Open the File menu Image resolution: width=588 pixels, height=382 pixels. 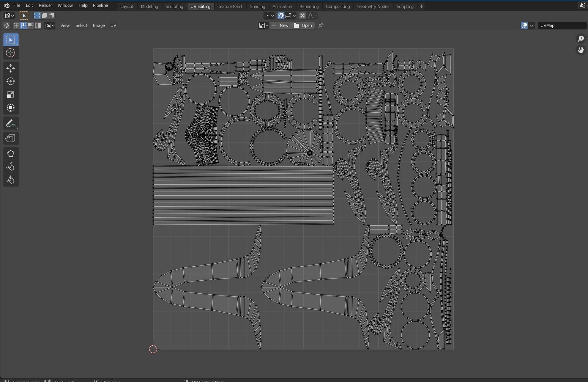[x=17, y=5]
